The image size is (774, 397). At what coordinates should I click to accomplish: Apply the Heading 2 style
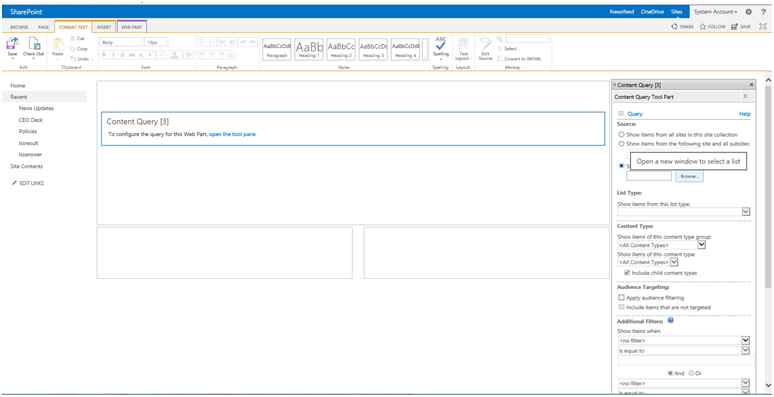341,49
